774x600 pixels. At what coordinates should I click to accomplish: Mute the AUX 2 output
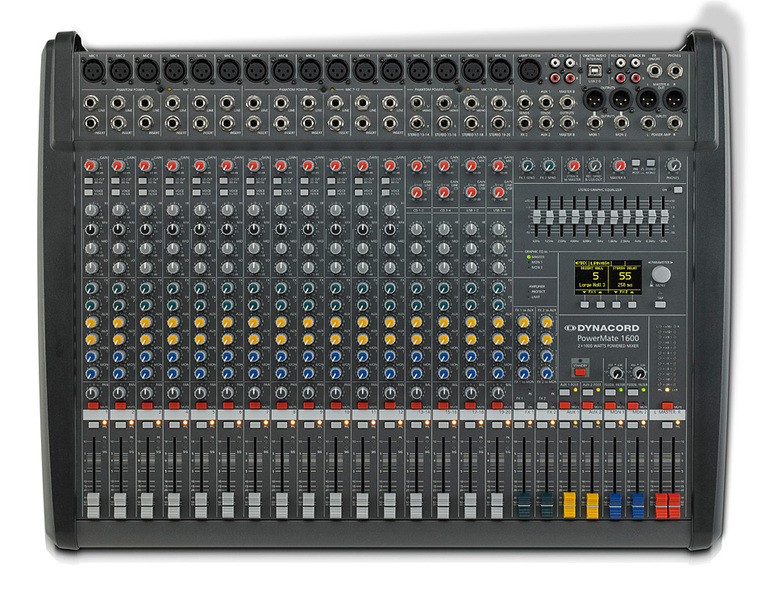[587, 406]
